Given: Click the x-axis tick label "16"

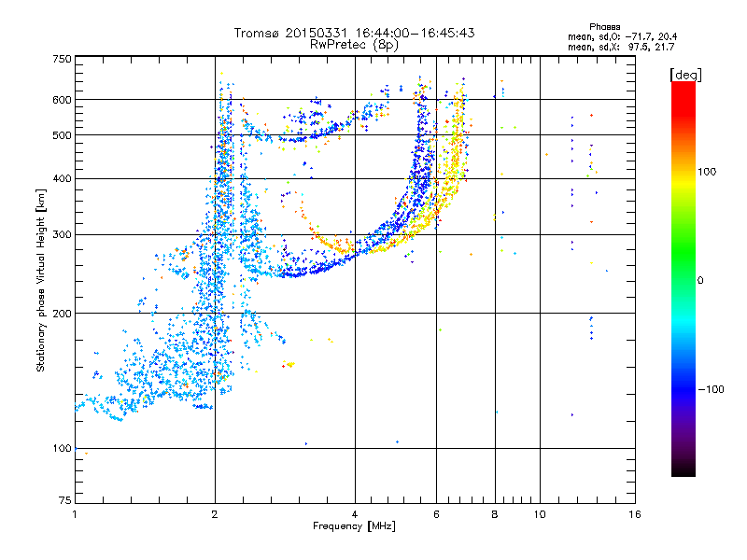Looking at the screenshot, I should (635, 514).
